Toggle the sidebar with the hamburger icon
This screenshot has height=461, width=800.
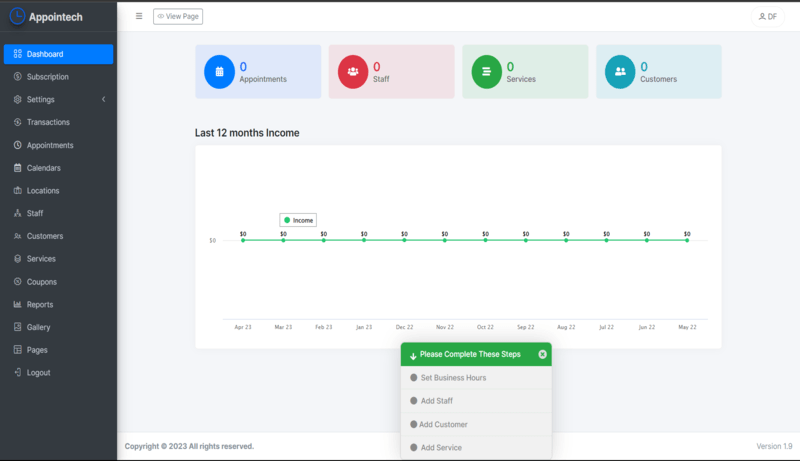[139, 16]
